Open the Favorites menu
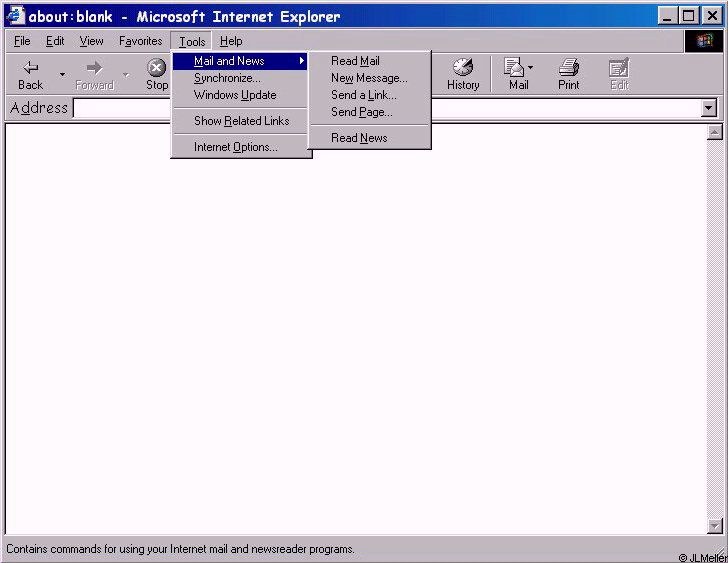Image resolution: width=728 pixels, height=563 pixels. (x=141, y=41)
